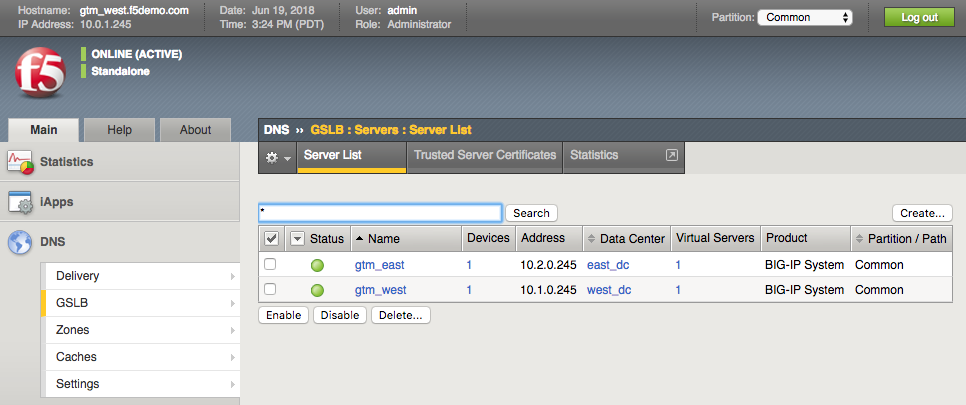Image resolution: width=966 pixels, height=405 pixels.
Task: Switch to the Main tab
Action: coord(44,130)
